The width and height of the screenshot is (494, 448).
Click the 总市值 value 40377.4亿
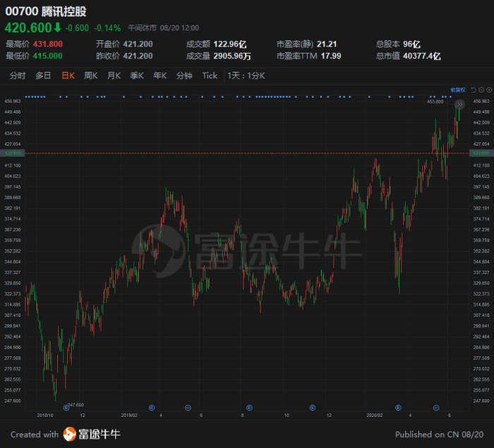pyautogui.click(x=422, y=56)
